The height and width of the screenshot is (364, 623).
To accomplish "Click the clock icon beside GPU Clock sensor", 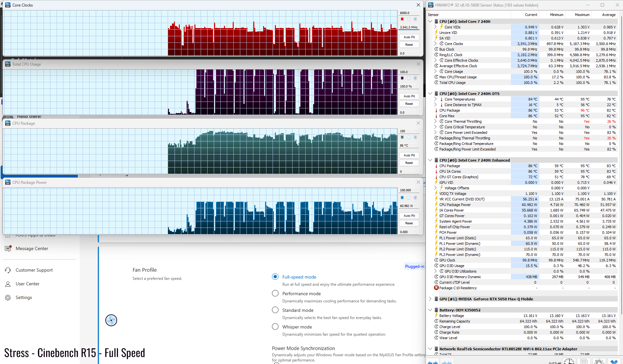I will click(436, 260).
